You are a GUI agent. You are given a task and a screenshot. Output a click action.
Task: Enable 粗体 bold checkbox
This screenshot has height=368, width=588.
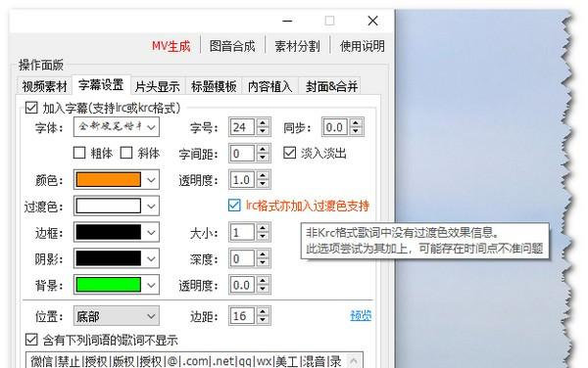point(79,153)
